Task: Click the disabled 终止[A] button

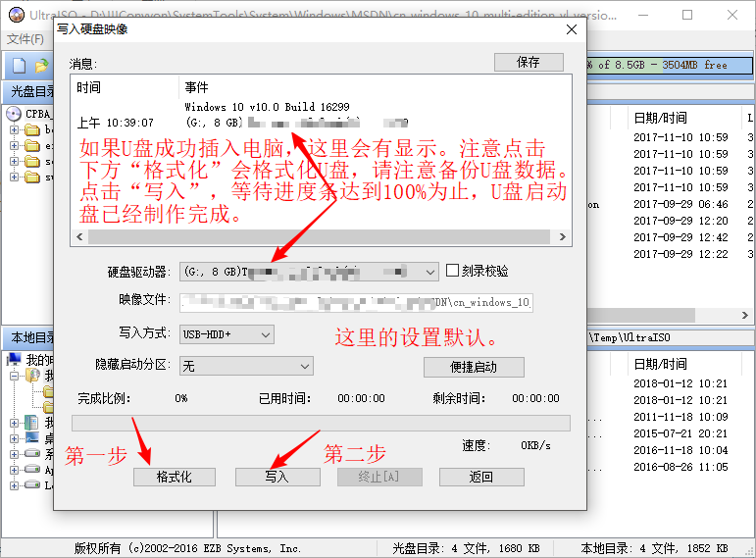Action: (x=379, y=477)
